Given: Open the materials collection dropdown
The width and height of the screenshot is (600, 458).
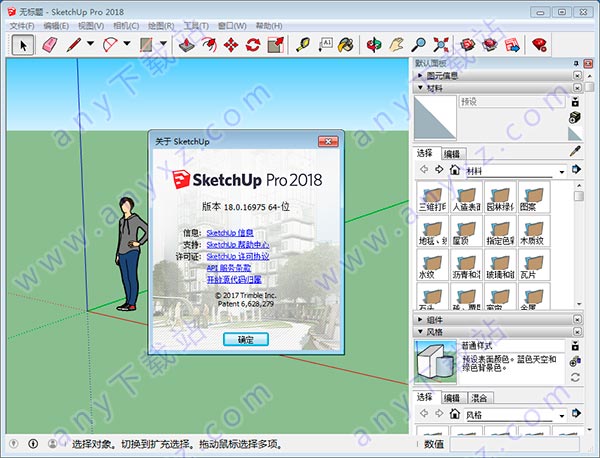Looking at the screenshot, I should pos(562,171).
